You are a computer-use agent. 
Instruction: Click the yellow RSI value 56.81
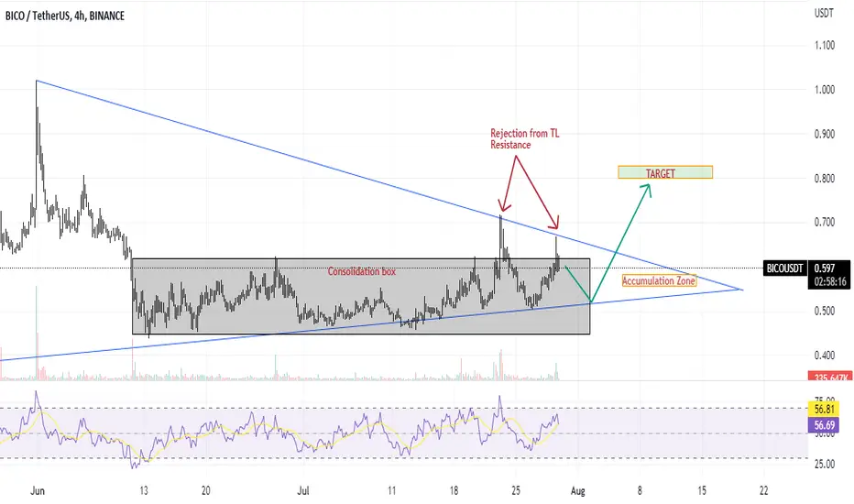[825, 410]
